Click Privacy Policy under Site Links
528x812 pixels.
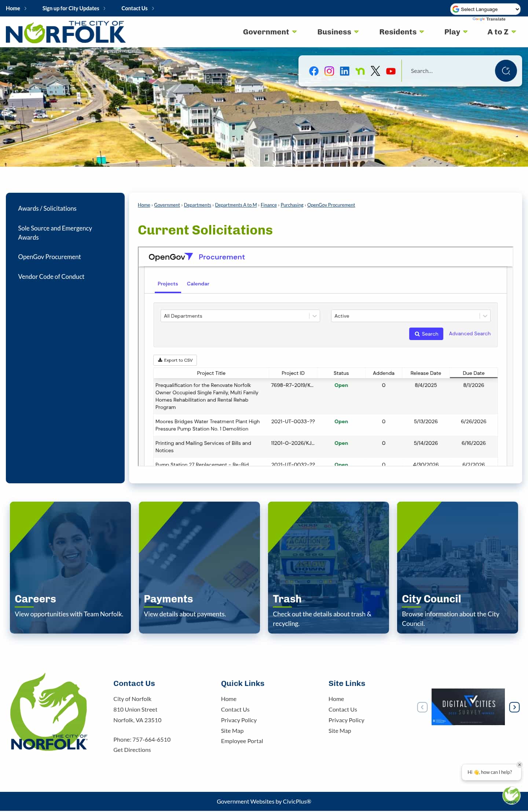tap(346, 720)
